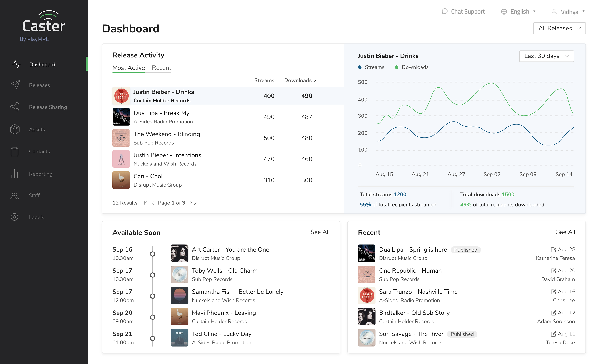Sort by Downloads column arrow
The height and width of the screenshot is (364, 600).
(316, 81)
